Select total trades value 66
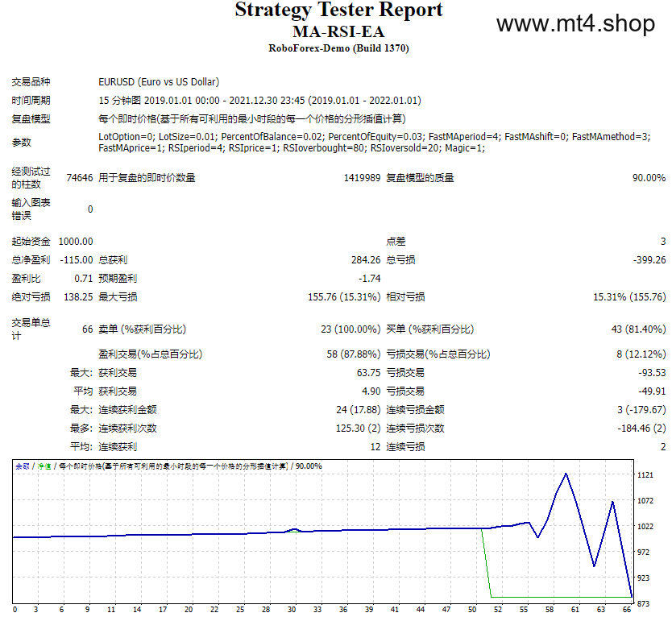This screenshot has height=617, width=672. tap(88, 329)
